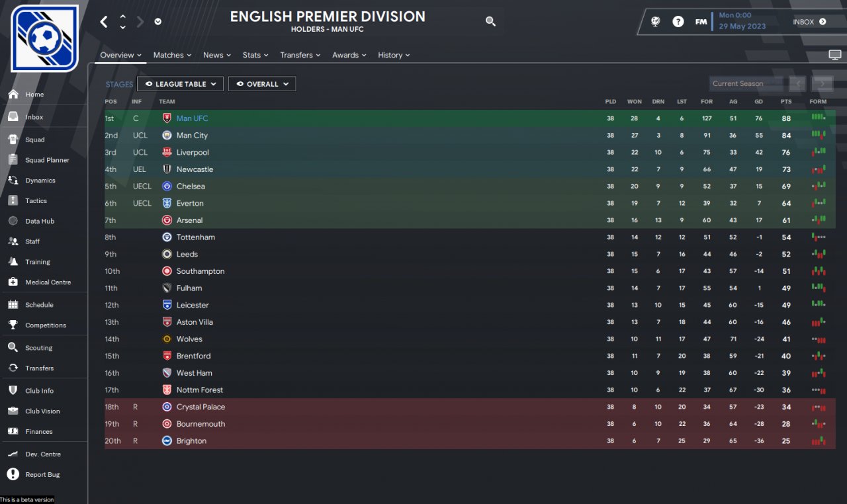The width and height of the screenshot is (847, 504).
Task: Go back with the left arrow icon
Action: point(104,22)
